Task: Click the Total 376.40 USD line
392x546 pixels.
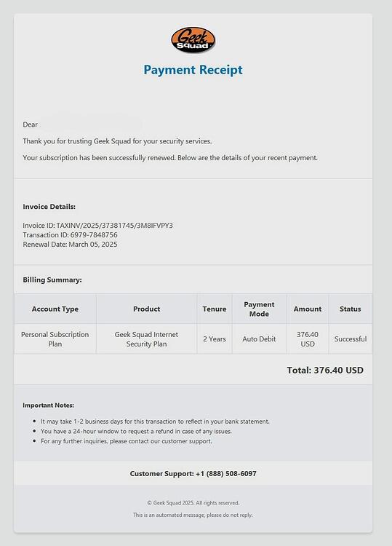Action: click(x=325, y=370)
